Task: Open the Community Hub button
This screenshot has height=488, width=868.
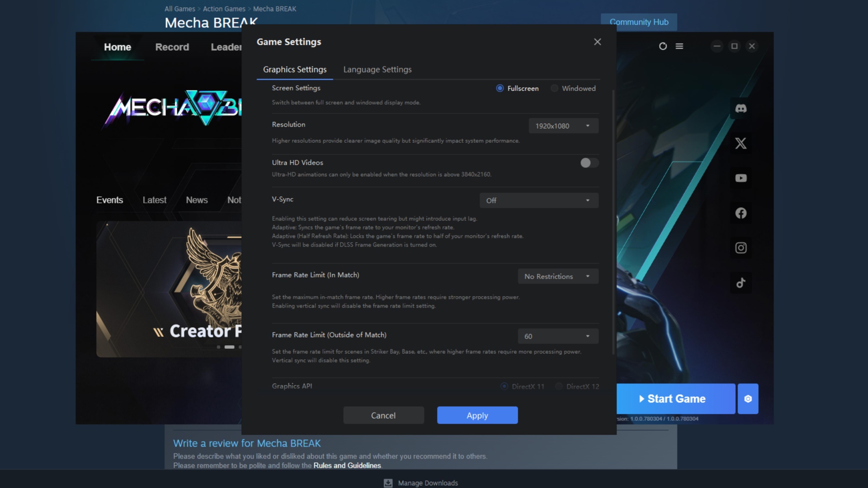Action: 639,22
